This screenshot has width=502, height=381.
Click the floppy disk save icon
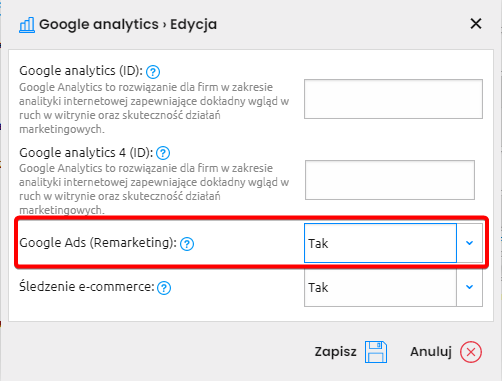(376, 352)
